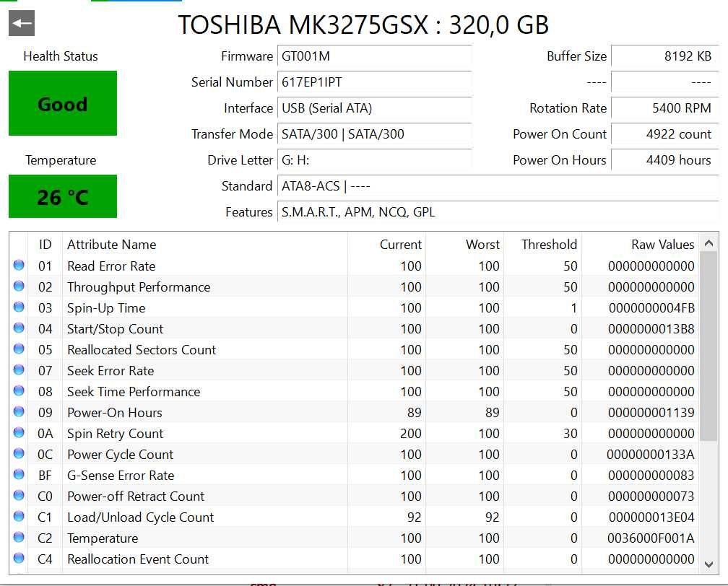The image size is (728, 586).
Task: Click raw value 000000001139
Action: click(x=651, y=413)
